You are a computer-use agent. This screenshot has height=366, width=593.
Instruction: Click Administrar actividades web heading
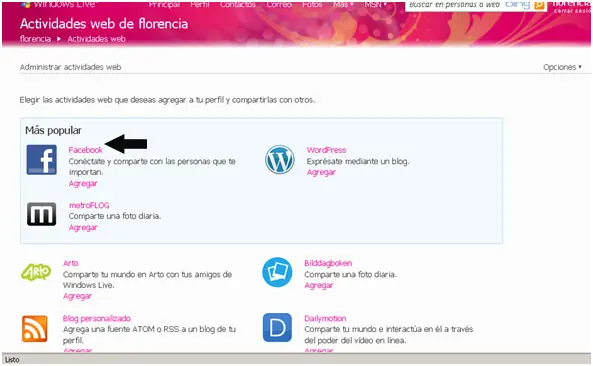[x=70, y=67]
